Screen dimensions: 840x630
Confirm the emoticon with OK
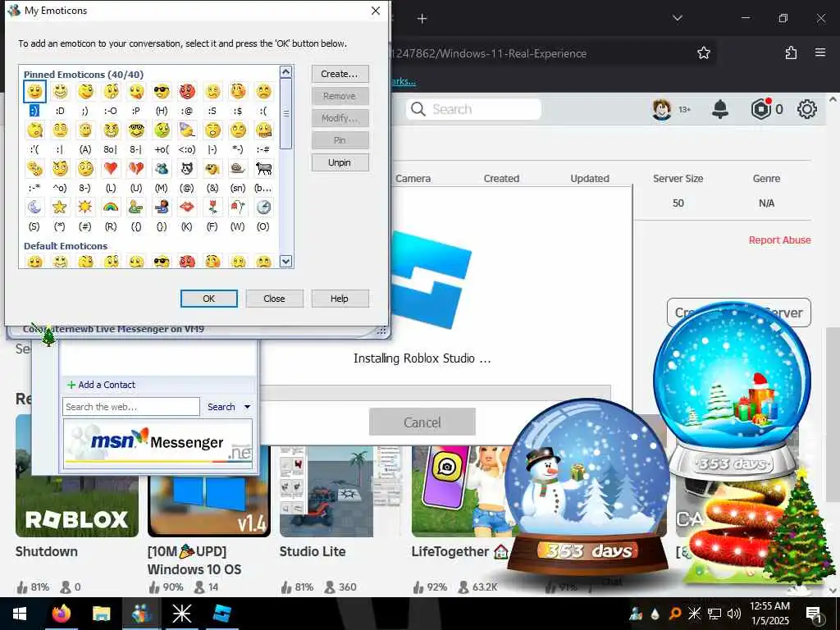(209, 299)
